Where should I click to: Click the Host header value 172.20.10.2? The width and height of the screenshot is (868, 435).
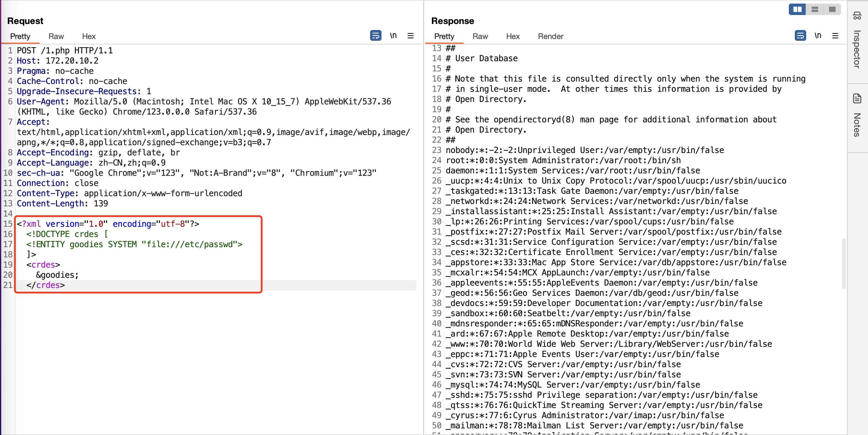(x=72, y=61)
